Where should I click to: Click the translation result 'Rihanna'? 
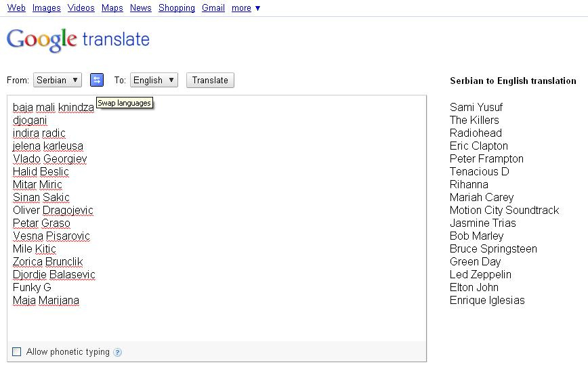pos(469,184)
